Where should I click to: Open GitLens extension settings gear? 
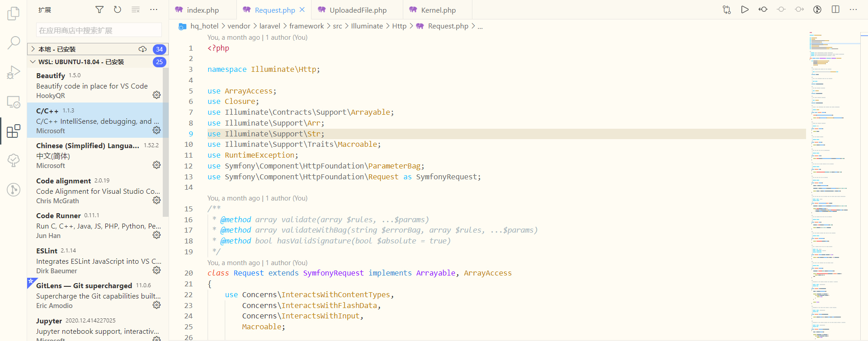pyautogui.click(x=156, y=305)
